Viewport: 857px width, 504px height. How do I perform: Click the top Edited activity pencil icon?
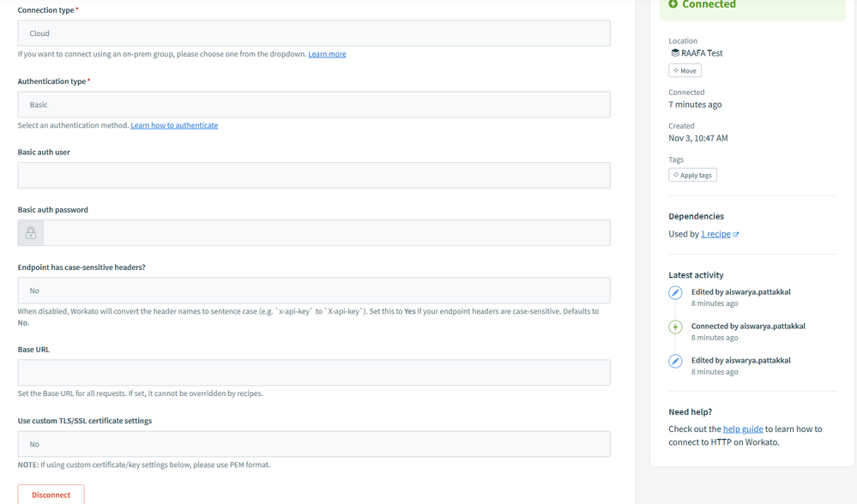[x=675, y=292]
